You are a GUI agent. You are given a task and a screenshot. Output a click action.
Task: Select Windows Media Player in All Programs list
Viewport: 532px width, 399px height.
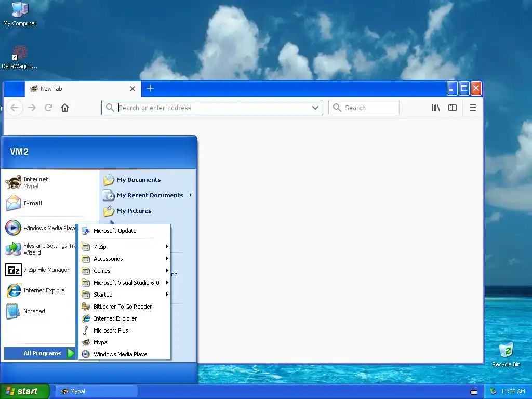(125, 354)
